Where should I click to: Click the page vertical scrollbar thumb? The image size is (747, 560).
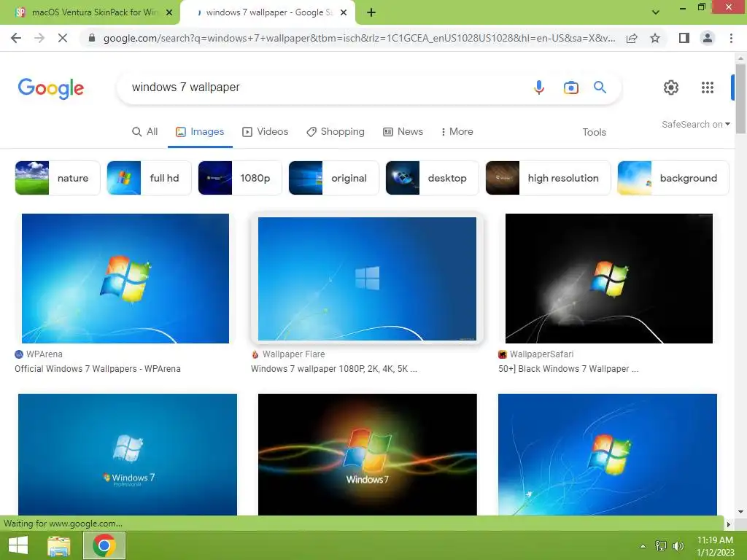click(x=740, y=98)
